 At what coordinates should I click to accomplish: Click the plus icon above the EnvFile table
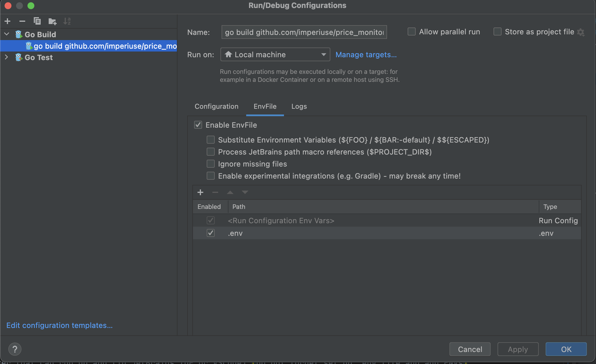coord(200,192)
